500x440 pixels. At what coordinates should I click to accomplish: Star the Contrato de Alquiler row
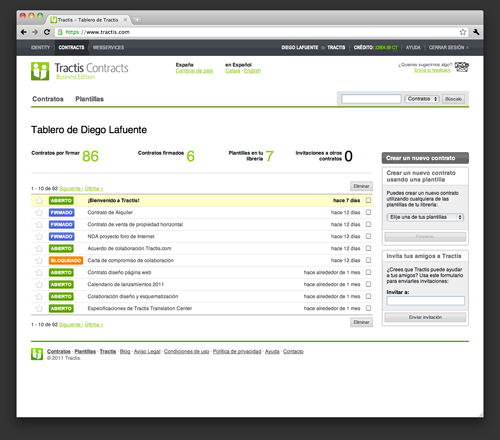pos(39,212)
